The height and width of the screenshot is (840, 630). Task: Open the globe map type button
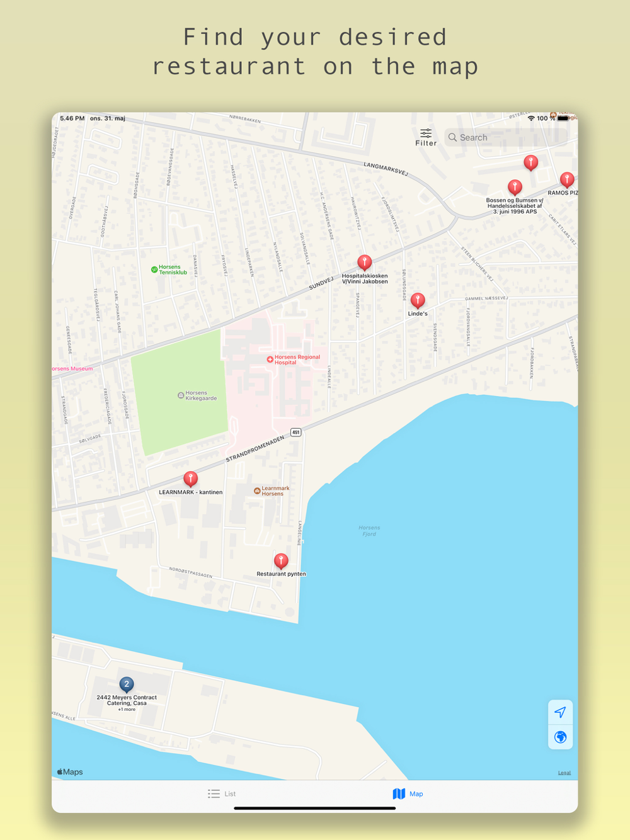click(560, 737)
